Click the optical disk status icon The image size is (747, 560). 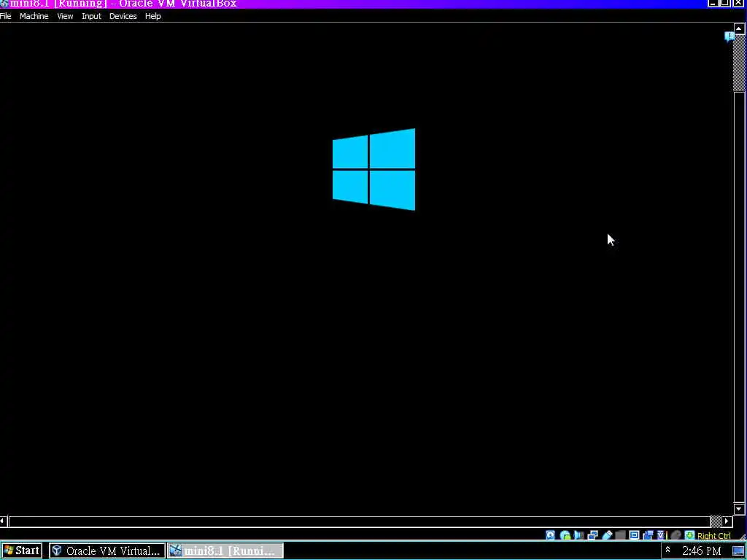point(565,535)
